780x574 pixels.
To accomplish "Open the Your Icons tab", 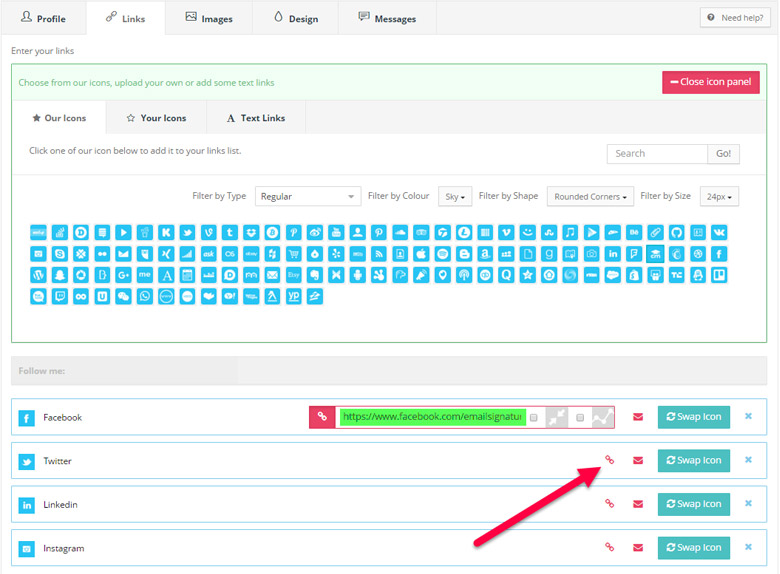I will (156, 118).
